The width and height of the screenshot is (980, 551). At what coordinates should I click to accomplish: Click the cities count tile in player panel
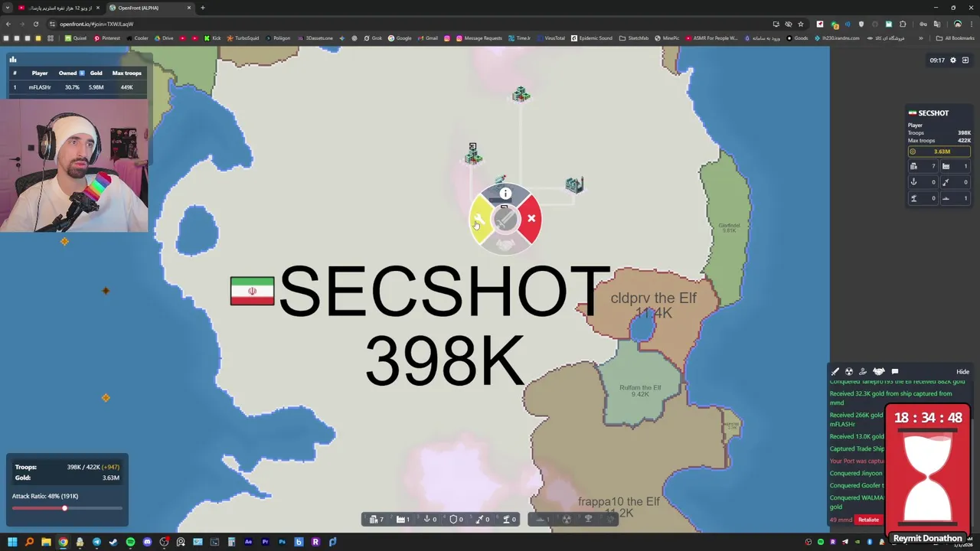pyautogui.click(x=923, y=166)
